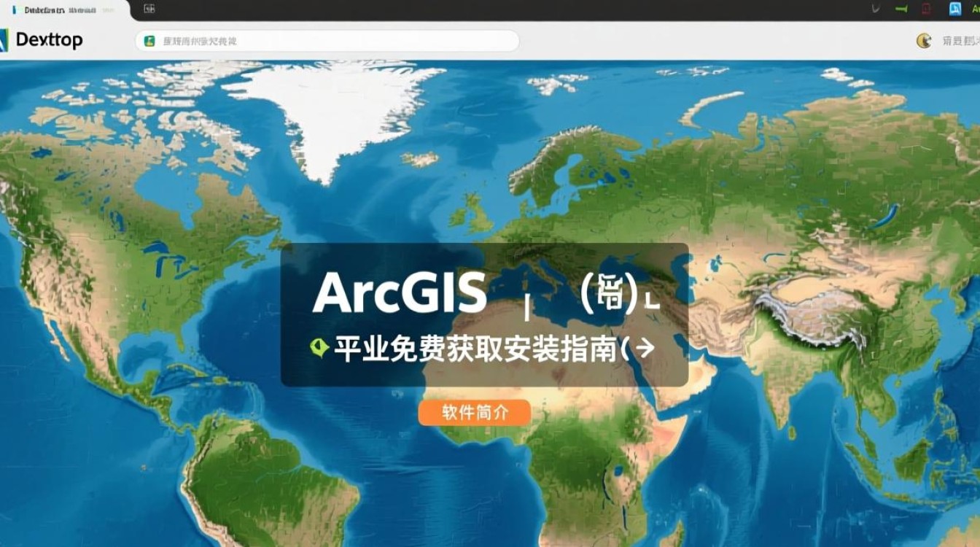Select the green connector icon in the taskbar
Image resolution: width=980 pixels, height=547 pixels.
(x=900, y=9)
